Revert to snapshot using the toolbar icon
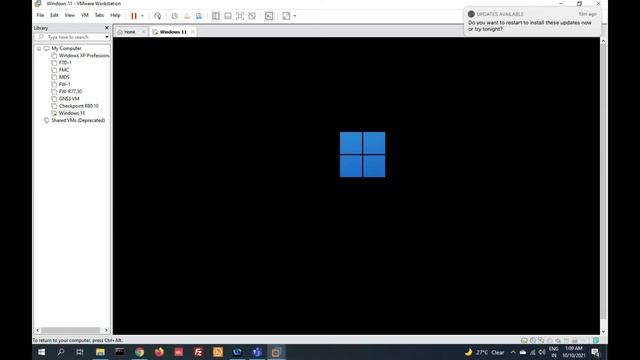This screenshot has height=360, width=640. (187, 16)
